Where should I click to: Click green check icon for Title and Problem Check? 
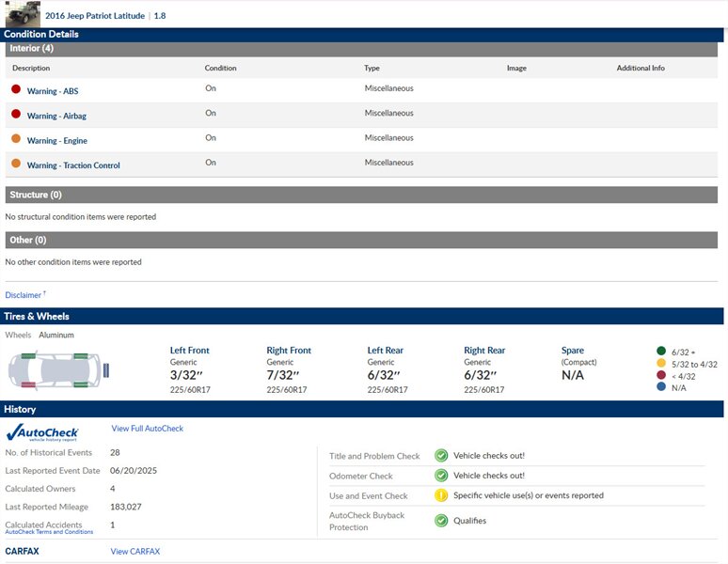click(441, 456)
